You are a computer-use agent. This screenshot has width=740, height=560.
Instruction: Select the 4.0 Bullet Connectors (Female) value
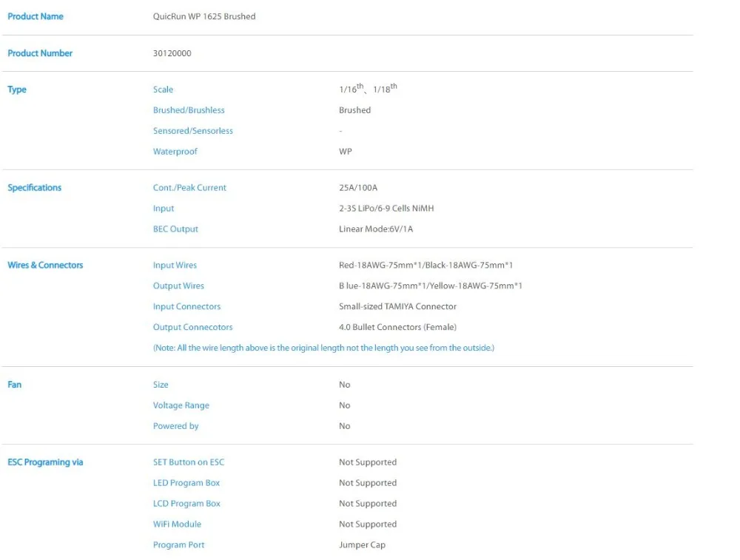click(398, 328)
